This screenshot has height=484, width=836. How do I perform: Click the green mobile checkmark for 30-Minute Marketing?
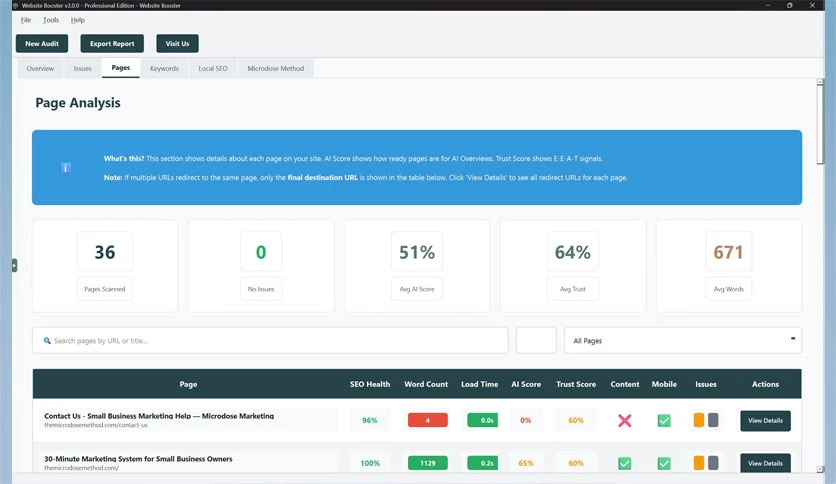pos(664,463)
